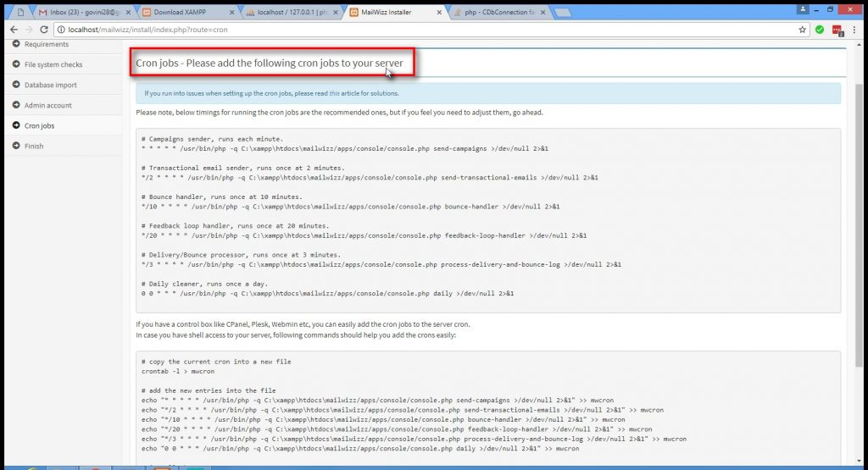The width and height of the screenshot is (868, 470).
Task: Close the localhost phpMyAdmin tab
Action: click(x=336, y=12)
